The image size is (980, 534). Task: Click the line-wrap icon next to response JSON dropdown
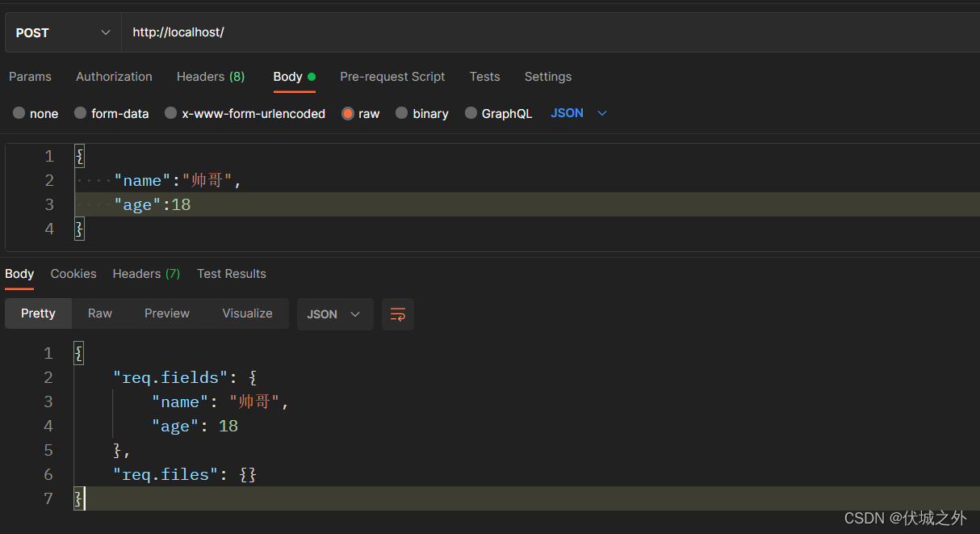click(x=397, y=314)
